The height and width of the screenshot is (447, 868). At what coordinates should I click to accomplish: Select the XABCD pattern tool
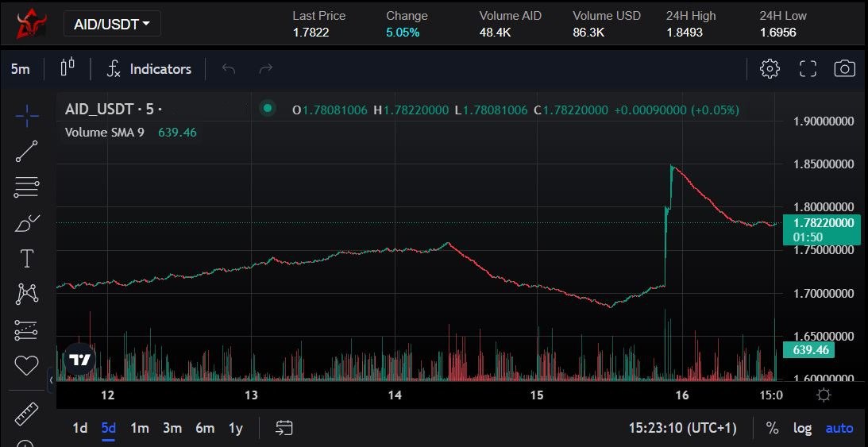pyautogui.click(x=26, y=294)
